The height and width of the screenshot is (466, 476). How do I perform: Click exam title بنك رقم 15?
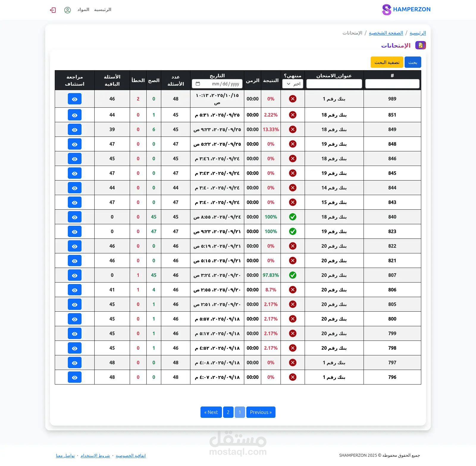point(334,202)
